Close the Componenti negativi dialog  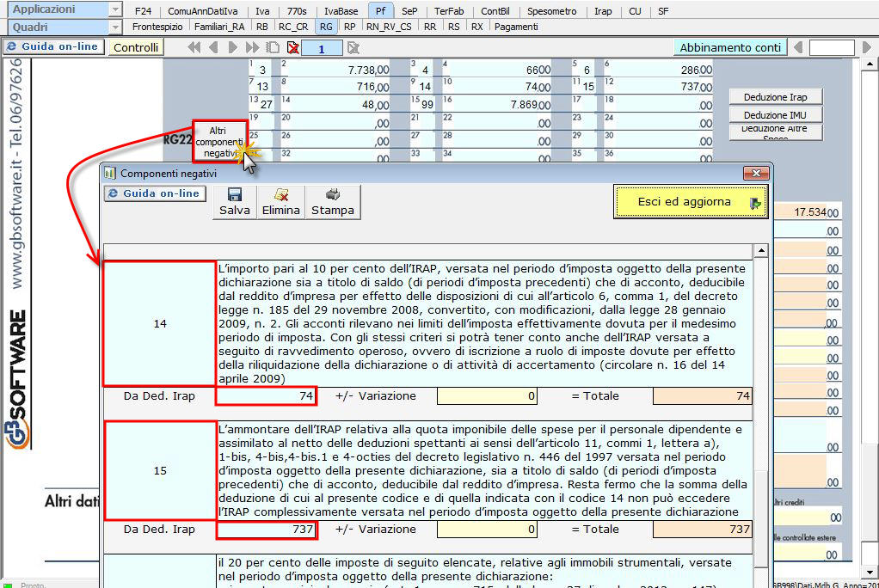(756, 173)
